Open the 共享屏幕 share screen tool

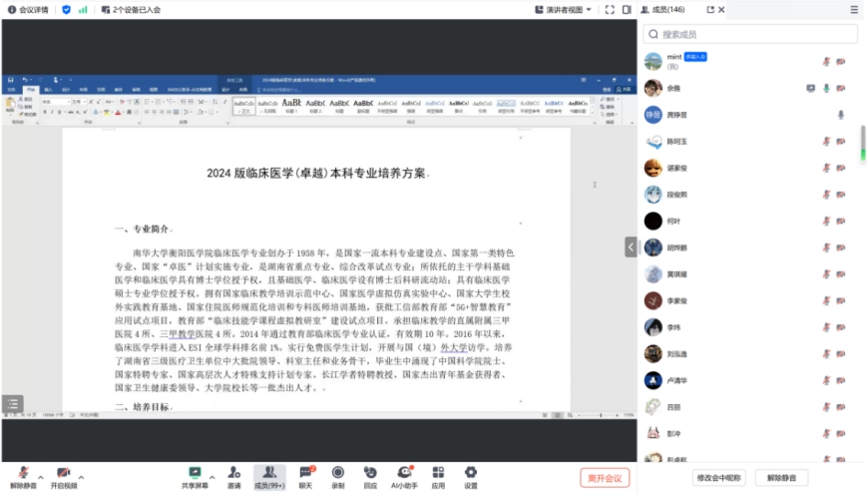[195, 476]
